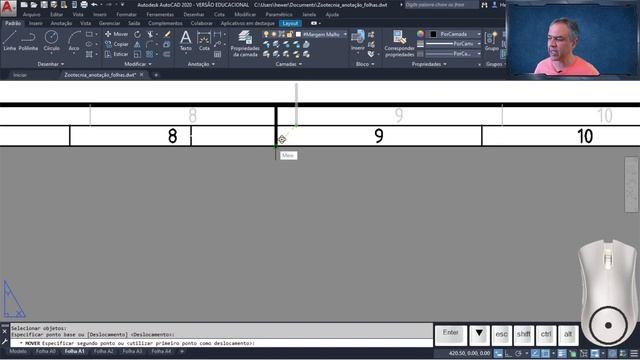The image size is (640, 360).
Task: Click the Mirror tool icon
Action: point(138,44)
